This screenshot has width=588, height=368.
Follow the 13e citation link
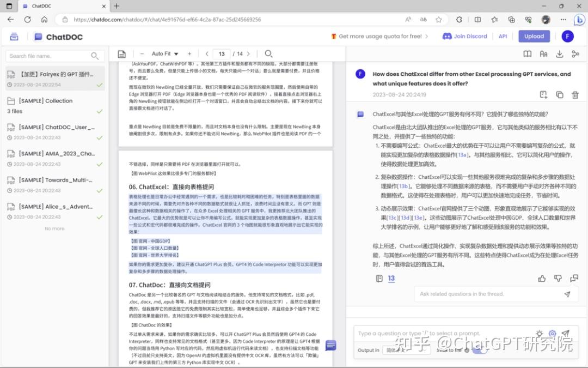point(418,218)
